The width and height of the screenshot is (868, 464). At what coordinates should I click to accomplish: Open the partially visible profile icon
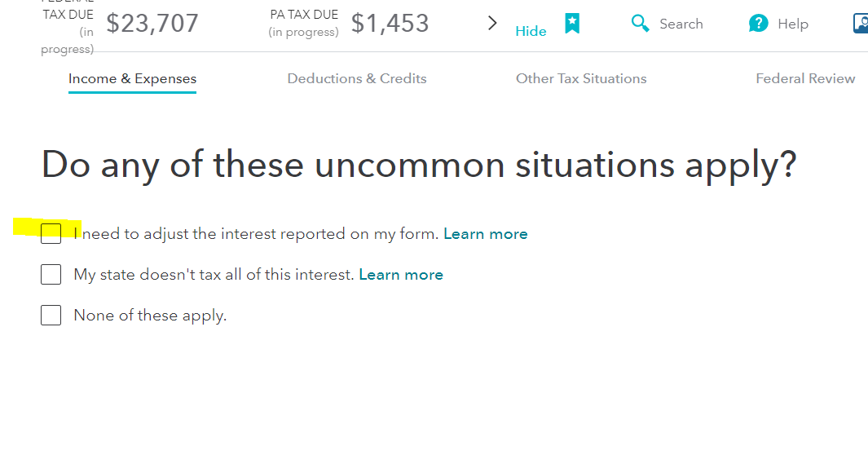861,24
